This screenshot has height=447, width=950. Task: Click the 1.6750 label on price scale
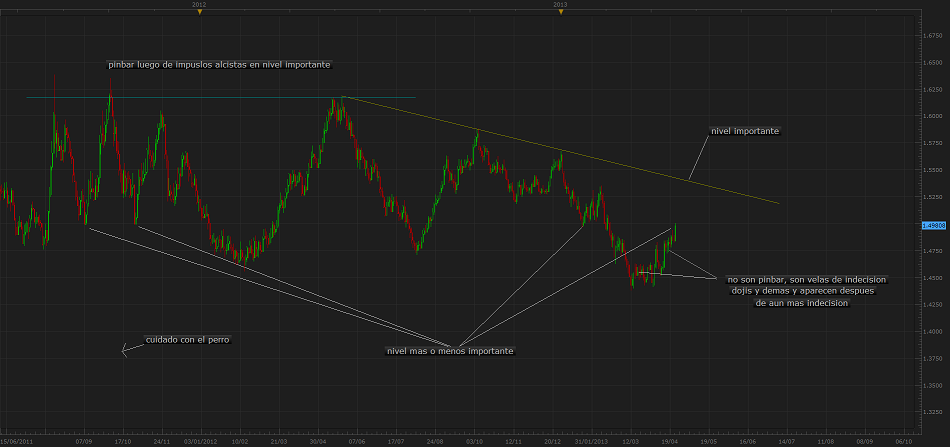[x=932, y=34]
